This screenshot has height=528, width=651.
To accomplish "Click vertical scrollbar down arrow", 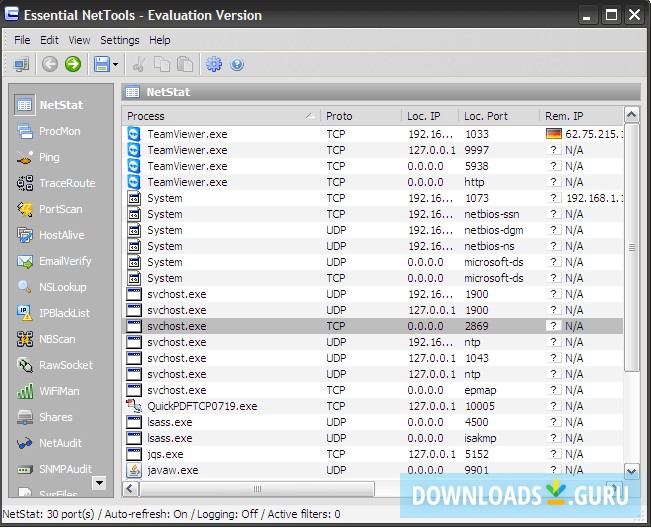I will [631, 472].
